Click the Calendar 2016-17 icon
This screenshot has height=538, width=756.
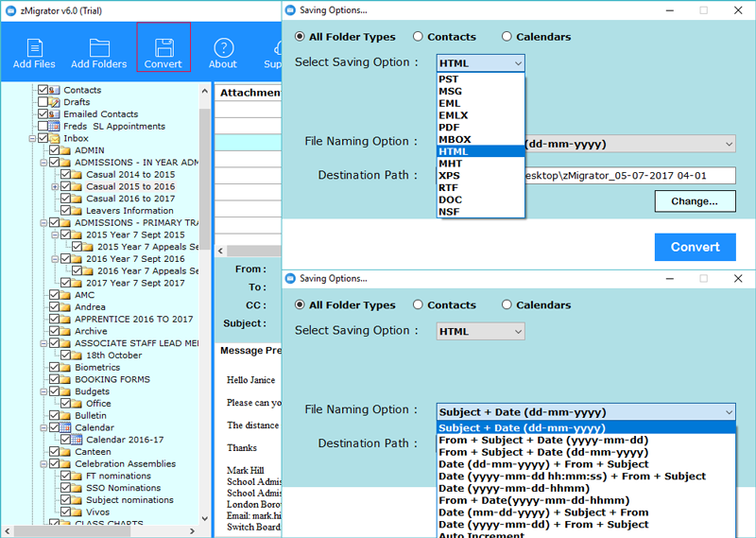[x=77, y=440]
